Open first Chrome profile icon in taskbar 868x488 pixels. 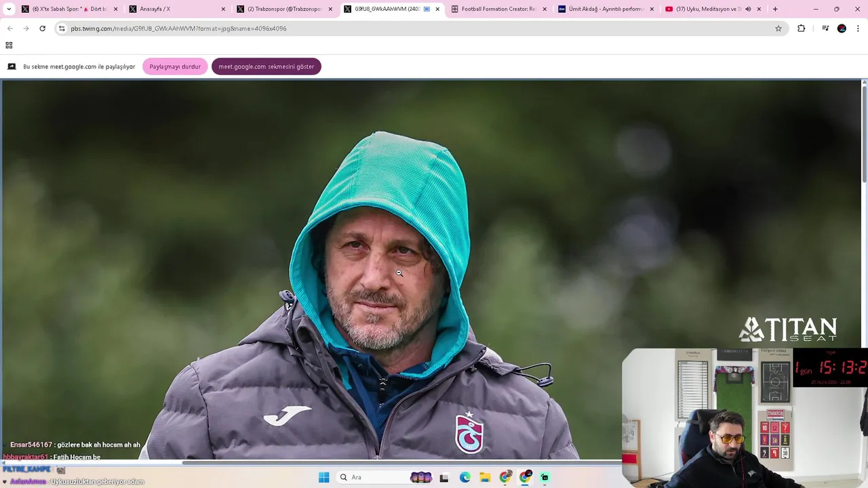click(505, 477)
